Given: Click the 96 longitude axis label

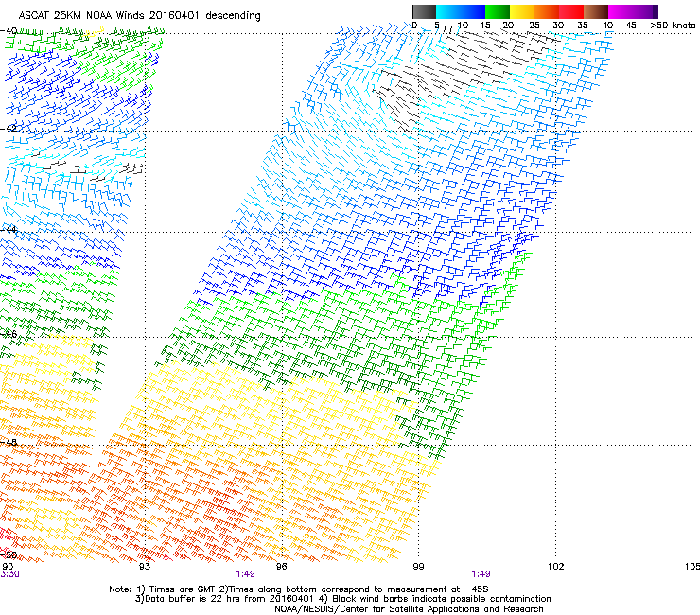Looking at the screenshot, I should click(281, 567).
